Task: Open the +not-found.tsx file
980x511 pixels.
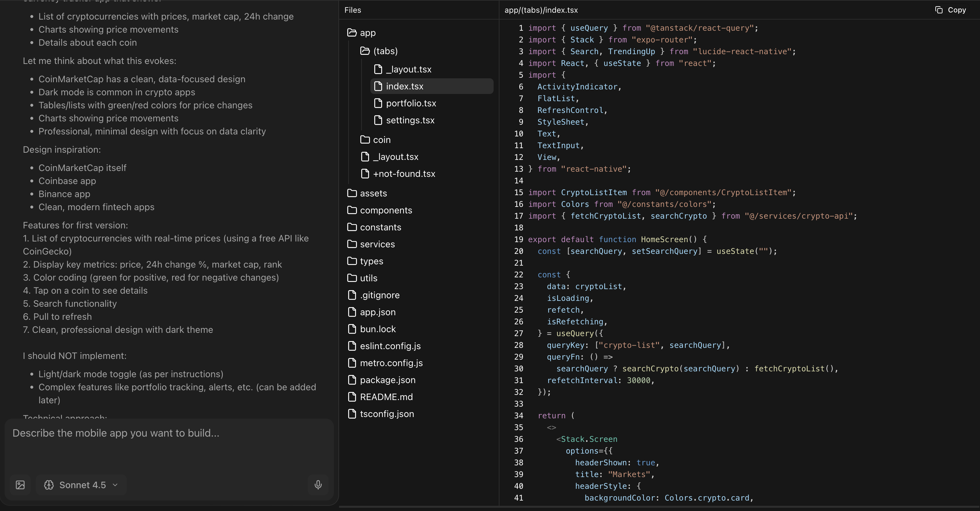Action: coord(404,174)
